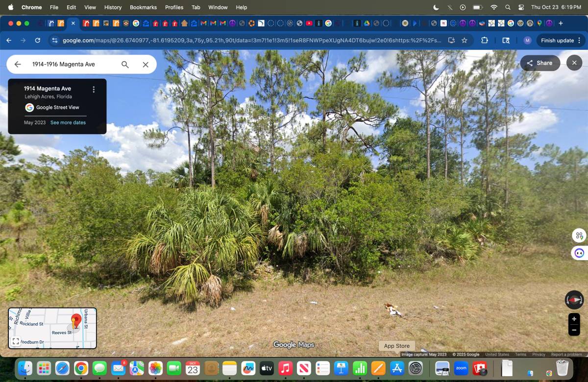Zoom in with the plus button
Screen dimensions: 588x382
[574, 319]
